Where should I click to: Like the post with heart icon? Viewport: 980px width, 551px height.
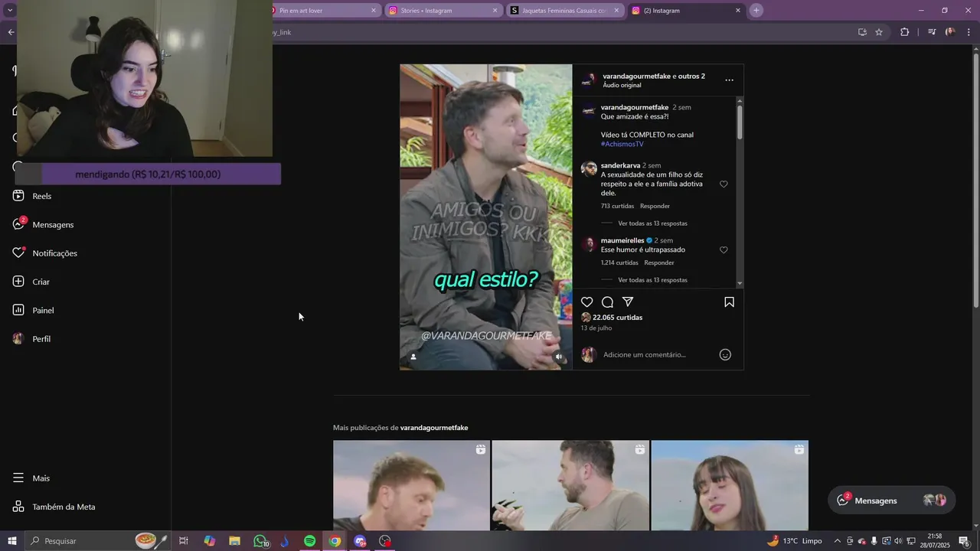587,302
